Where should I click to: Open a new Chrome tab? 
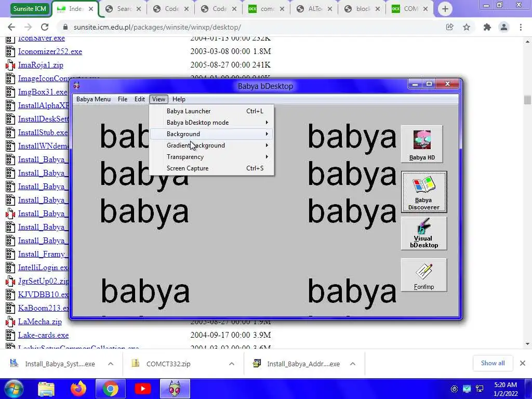click(x=445, y=9)
